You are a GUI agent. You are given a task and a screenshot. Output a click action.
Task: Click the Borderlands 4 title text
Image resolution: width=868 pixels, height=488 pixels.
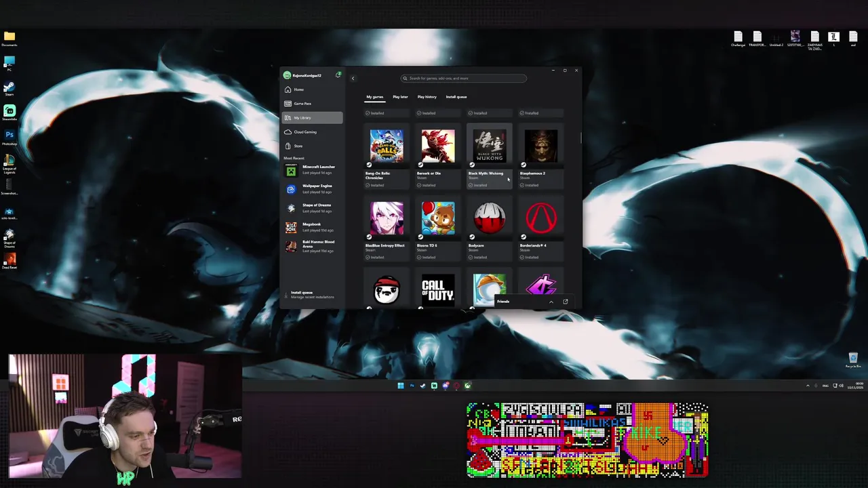[533, 245]
